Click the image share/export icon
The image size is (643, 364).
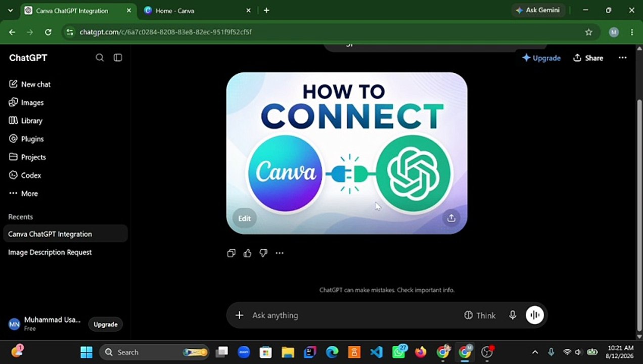451,218
